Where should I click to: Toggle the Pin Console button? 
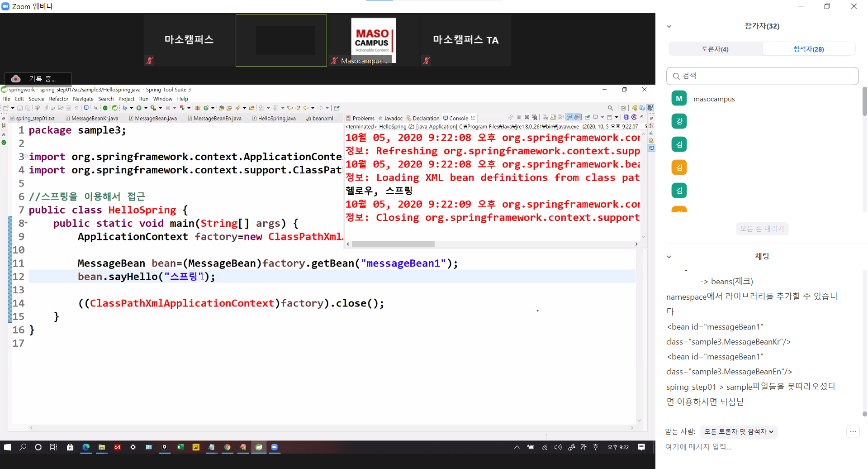[587, 117]
